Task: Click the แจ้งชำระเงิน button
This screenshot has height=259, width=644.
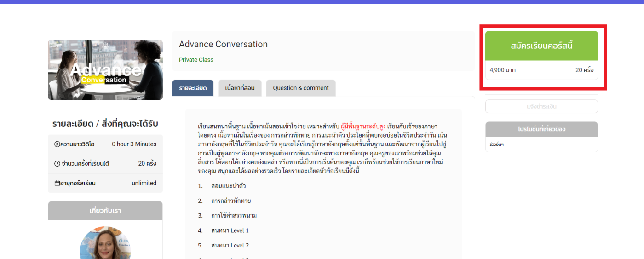Action: point(541,106)
